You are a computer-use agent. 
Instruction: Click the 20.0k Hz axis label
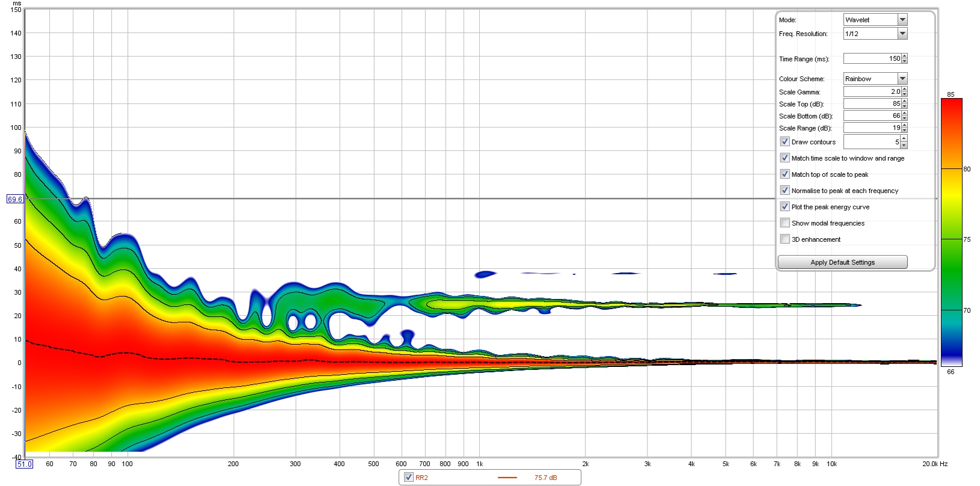pyautogui.click(x=935, y=464)
